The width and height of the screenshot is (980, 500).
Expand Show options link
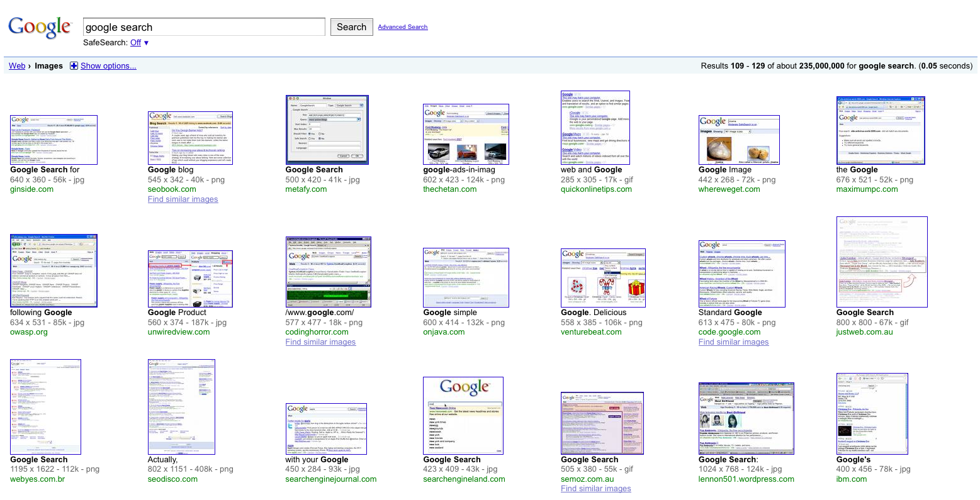pos(108,66)
